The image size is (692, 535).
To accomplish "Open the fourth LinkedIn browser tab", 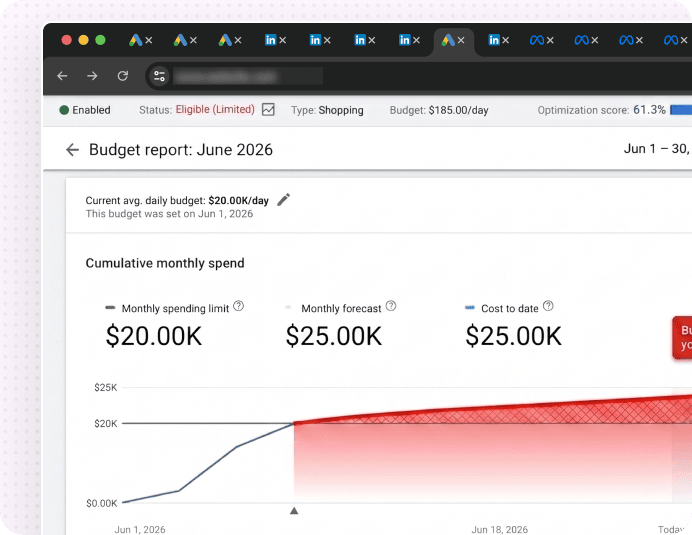I will (405, 40).
